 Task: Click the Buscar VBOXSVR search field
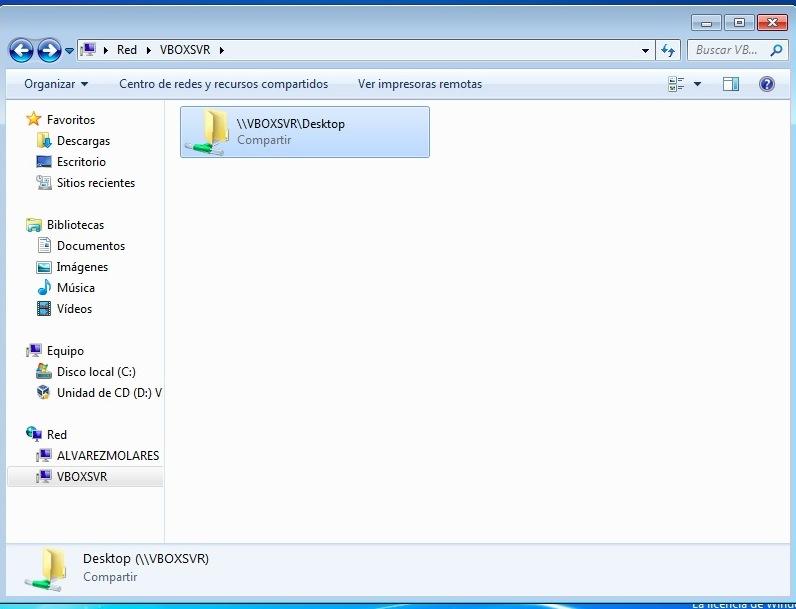point(727,50)
